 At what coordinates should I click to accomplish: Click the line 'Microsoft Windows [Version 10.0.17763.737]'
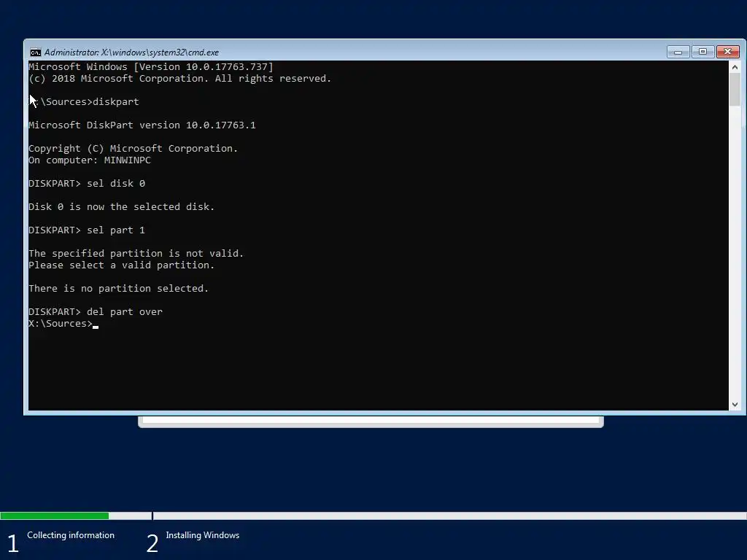[151, 66]
